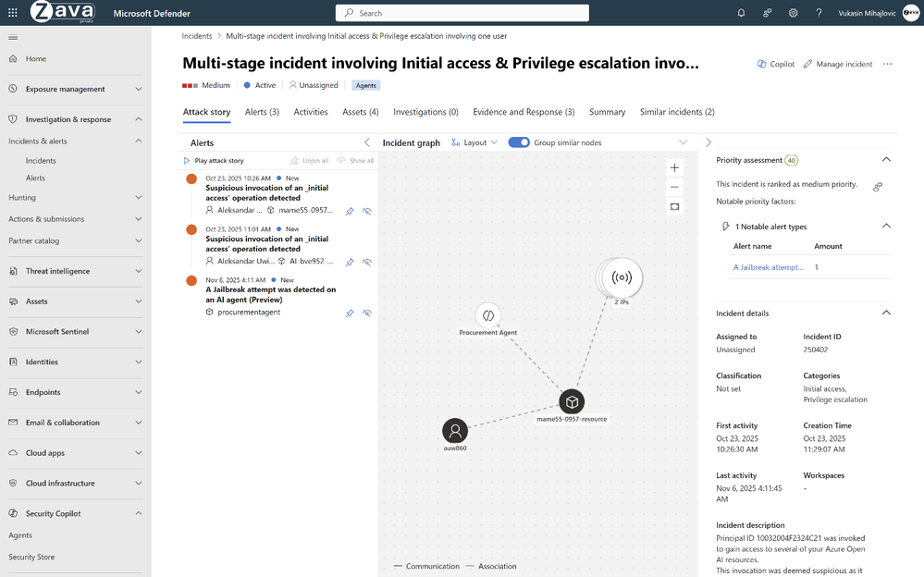The width and height of the screenshot is (924, 577).
Task: Collapse the left navigation sidebar
Action: pyautogui.click(x=13, y=37)
